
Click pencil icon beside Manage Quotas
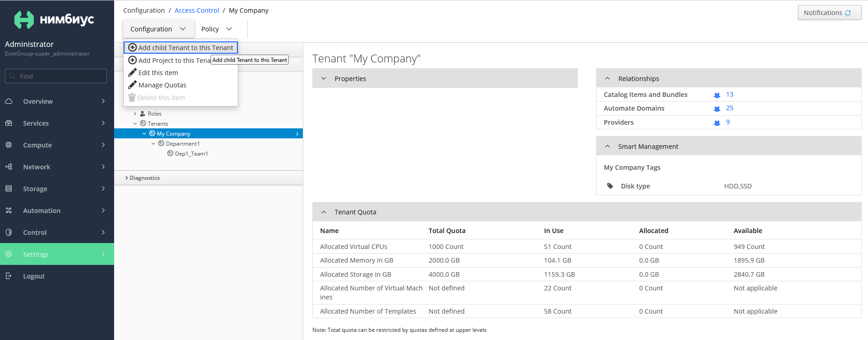[132, 85]
